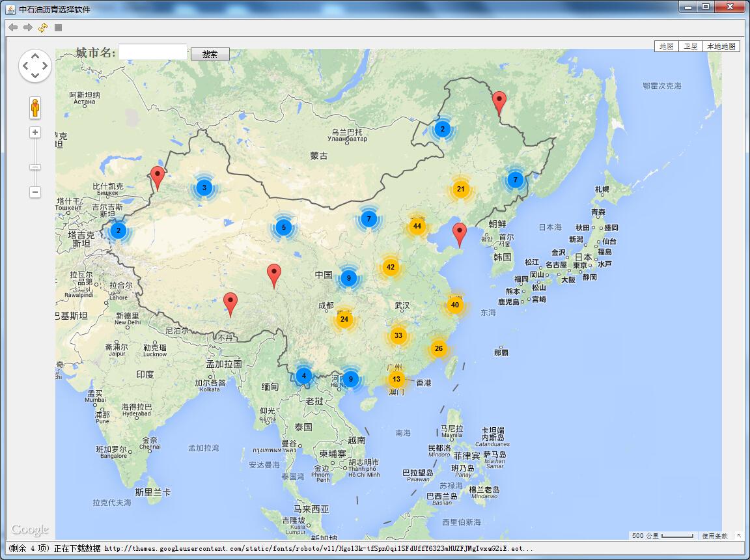Click the browser back arrow in toolbar
This screenshot has width=750, height=560.
(12, 27)
